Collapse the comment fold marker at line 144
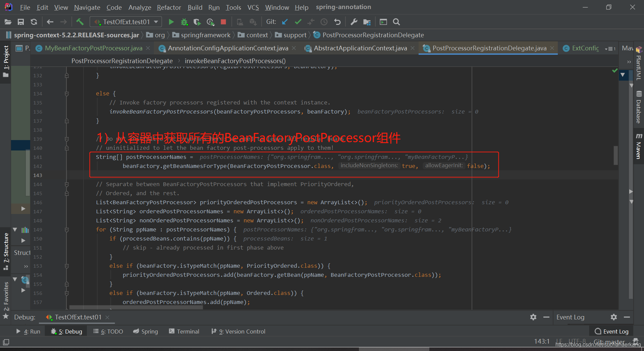Viewport: 644px width, 351px height. click(67, 184)
